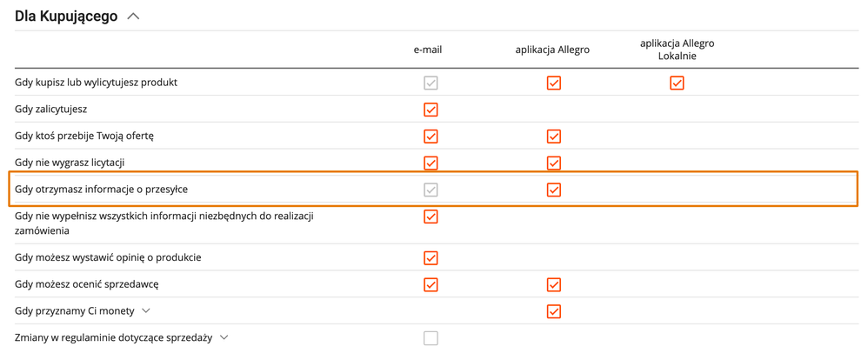Uncheck aplikacja Allegro Lokalnie for purchased product
This screenshot has width=868, height=360.
(x=677, y=83)
